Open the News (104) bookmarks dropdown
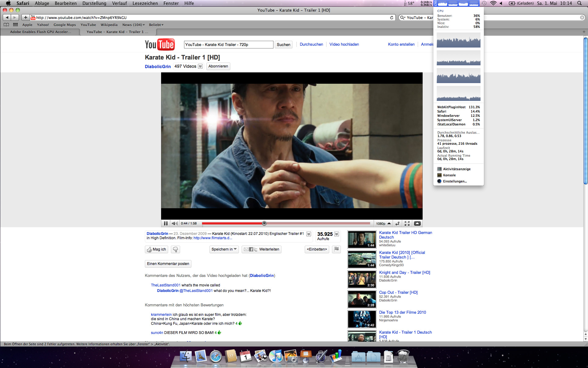 tap(134, 25)
